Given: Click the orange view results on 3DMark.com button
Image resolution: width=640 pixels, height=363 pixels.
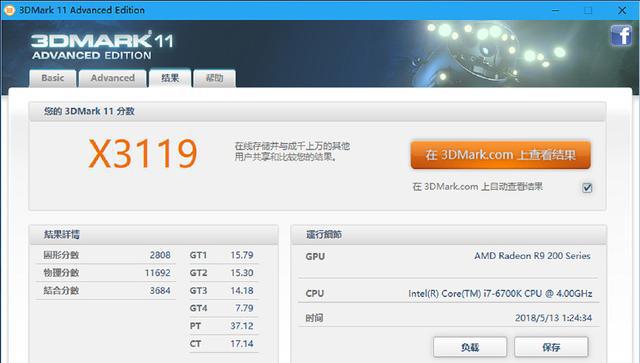Looking at the screenshot, I should [x=500, y=155].
